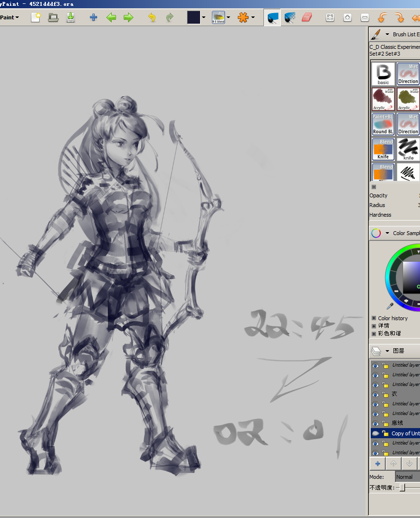Open the previous scrap with green left arrow
This screenshot has width=420, height=519.
click(111, 17)
